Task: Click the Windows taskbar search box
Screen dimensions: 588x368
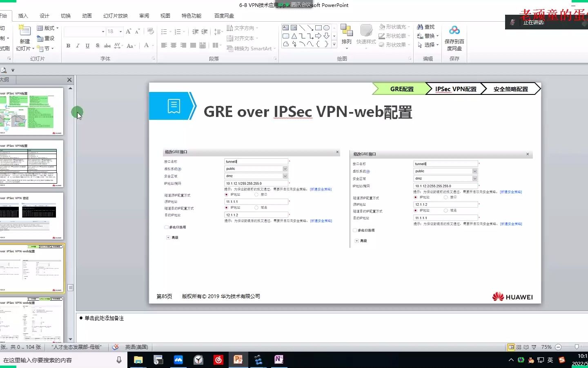Action: click(x=57, y=360)
